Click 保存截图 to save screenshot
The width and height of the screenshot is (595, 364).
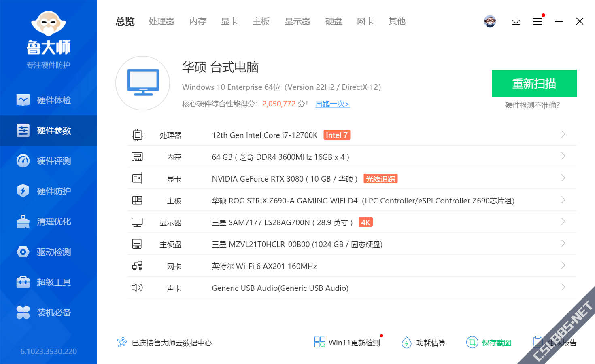click(489, 343)
